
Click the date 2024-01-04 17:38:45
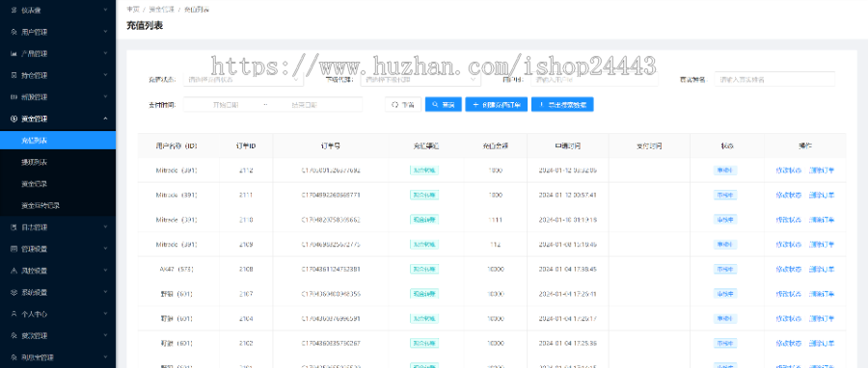(x=567, y=269)
